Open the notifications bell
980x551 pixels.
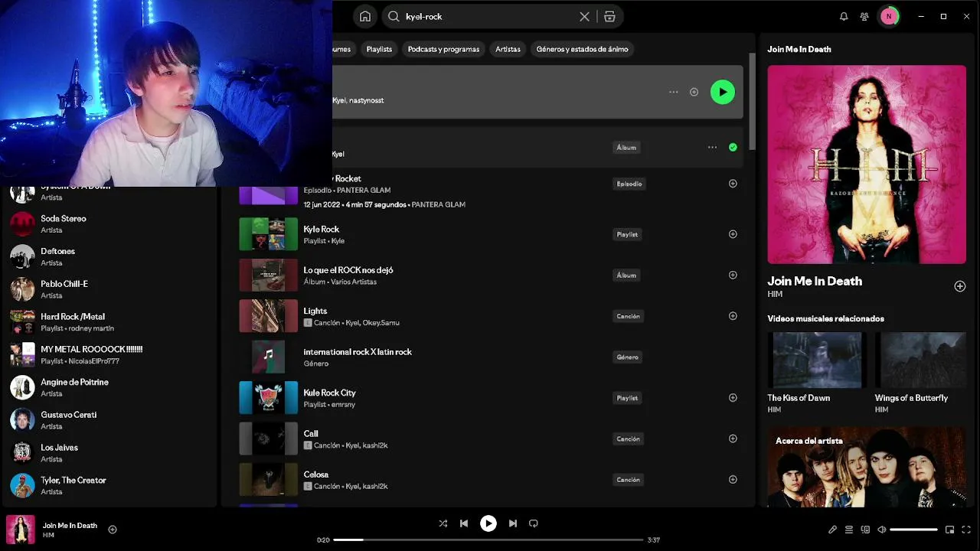point(844,16)
